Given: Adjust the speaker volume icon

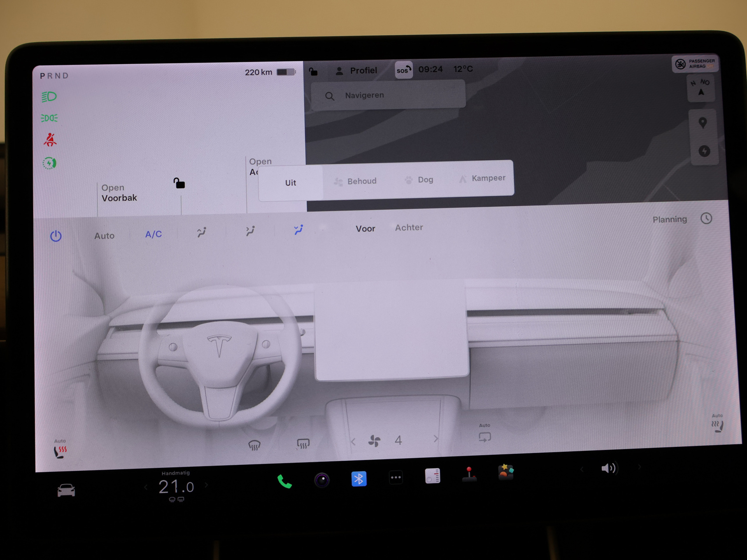Looking at the screenshot, I should pos(608,468).
